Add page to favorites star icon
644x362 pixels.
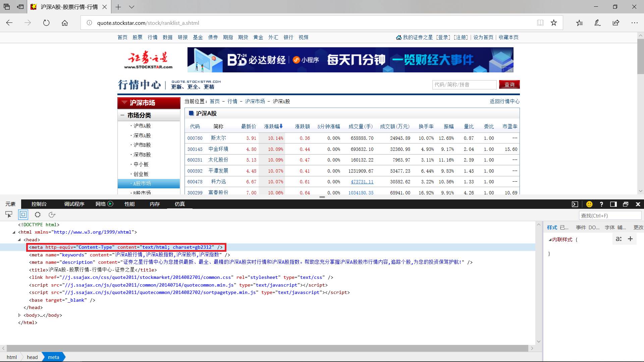(554, 23)
